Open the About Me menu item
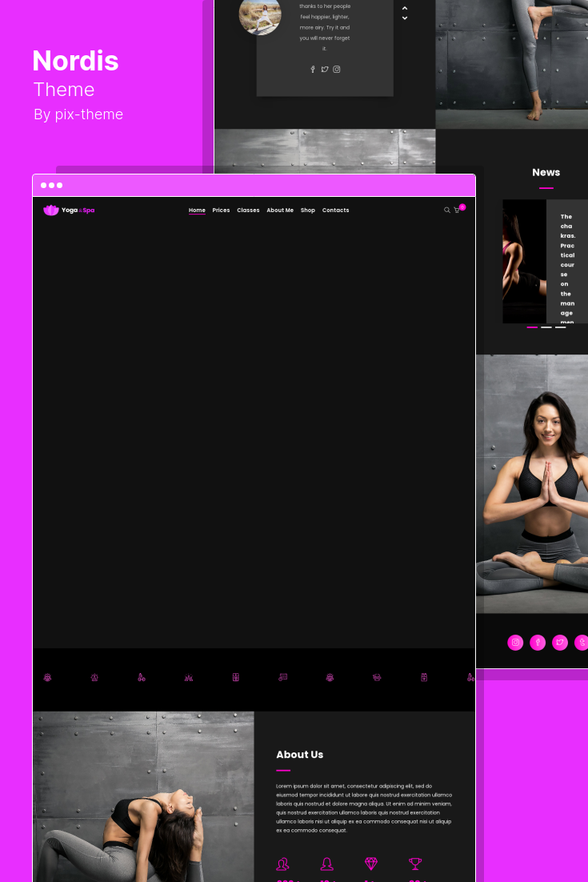This screenshot has width=588, height=882. coord(280,210)
